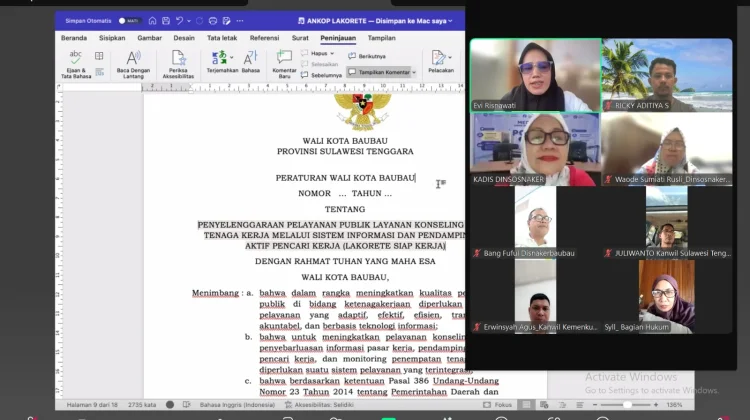The image size is (750, 420).
Task: Select Evi Risnawati video thumbnail
Action: pyautogui.click(x=535, y=75)
